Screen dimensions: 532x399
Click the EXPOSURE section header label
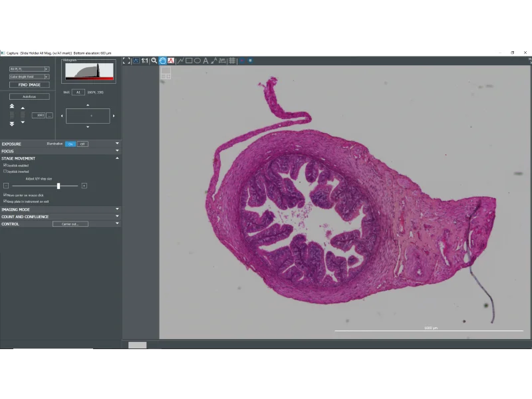point(11,144)
